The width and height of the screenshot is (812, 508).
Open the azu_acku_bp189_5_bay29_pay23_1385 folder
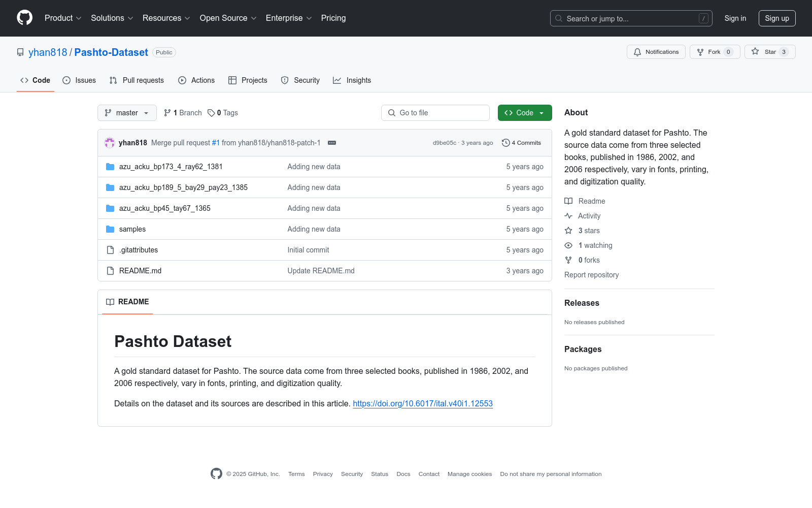click(183, 187)
